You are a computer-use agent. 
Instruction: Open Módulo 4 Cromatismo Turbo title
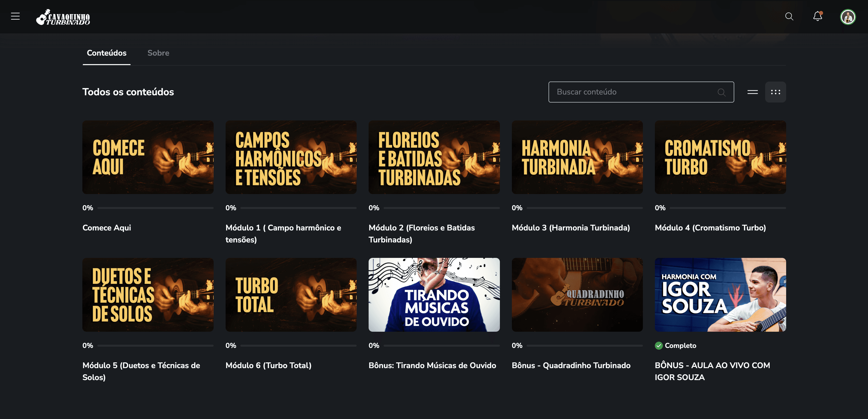[710, 228]
